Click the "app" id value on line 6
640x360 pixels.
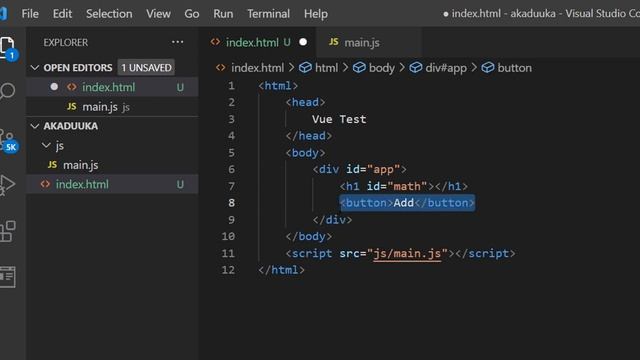[383, 169]
